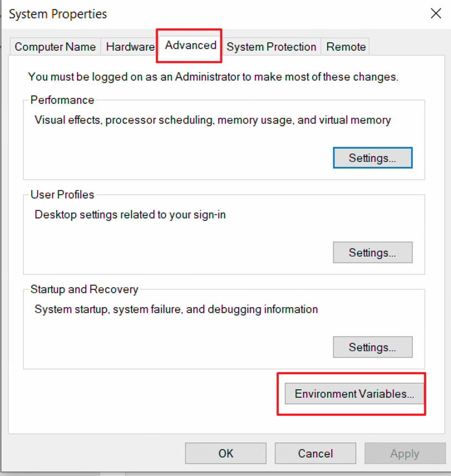Open Performance Settings button
The height and width of the screenshot is (476, 451).
372,158
